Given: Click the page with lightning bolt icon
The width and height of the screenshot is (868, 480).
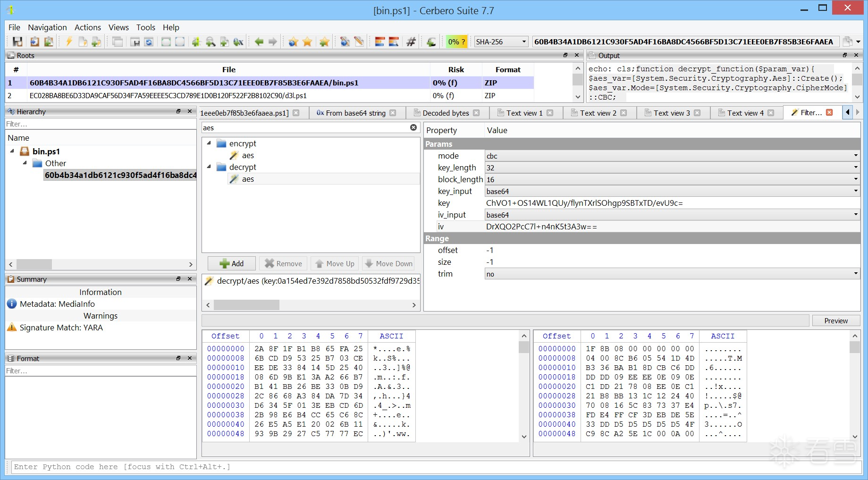Looking at the screenshot, I should pyautogui.click(x=83, y=42).
